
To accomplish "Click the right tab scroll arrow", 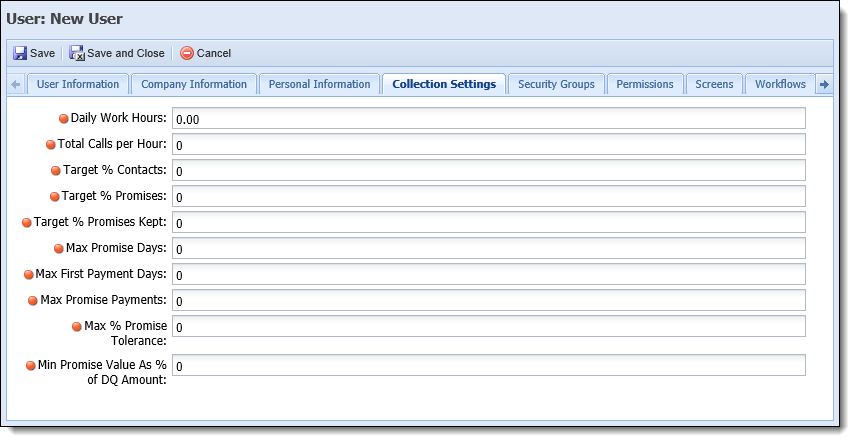I will coord(824,84).
